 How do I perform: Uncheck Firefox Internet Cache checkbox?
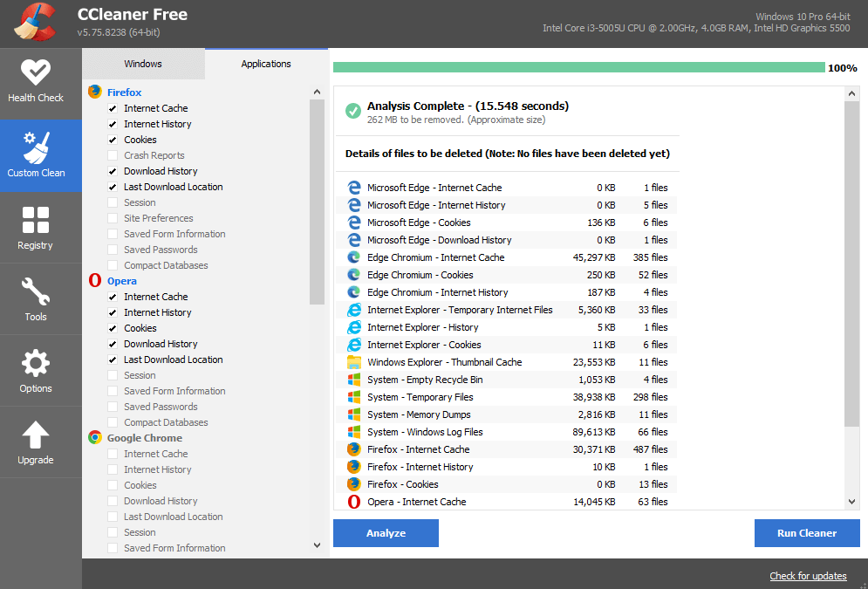click(113, 108)
